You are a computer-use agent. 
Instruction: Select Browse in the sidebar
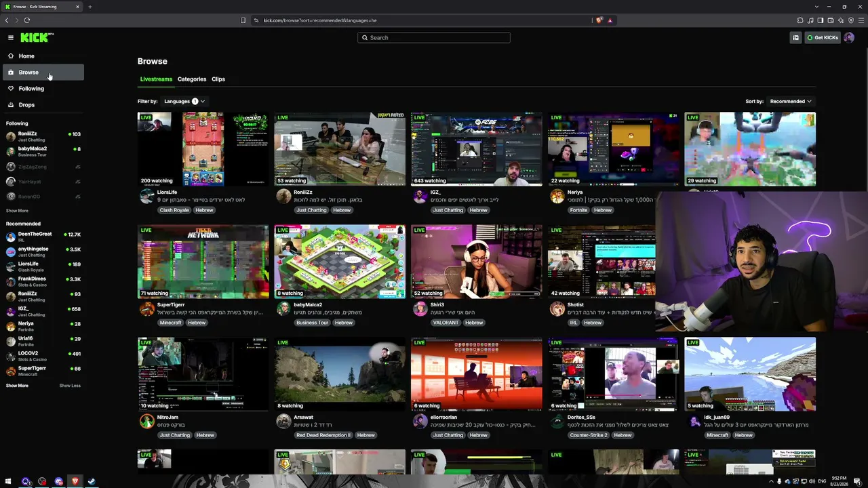coord(43,73)
